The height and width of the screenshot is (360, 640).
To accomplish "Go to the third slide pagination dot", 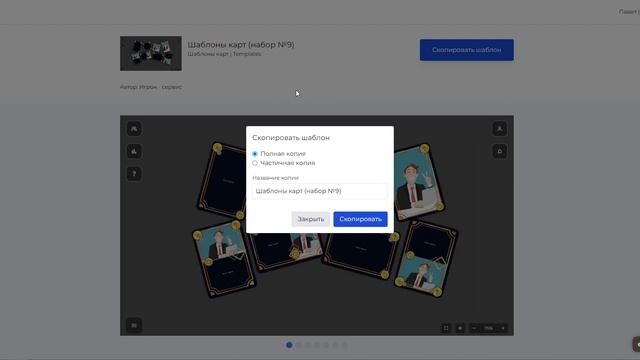I will tap(308, 345).
